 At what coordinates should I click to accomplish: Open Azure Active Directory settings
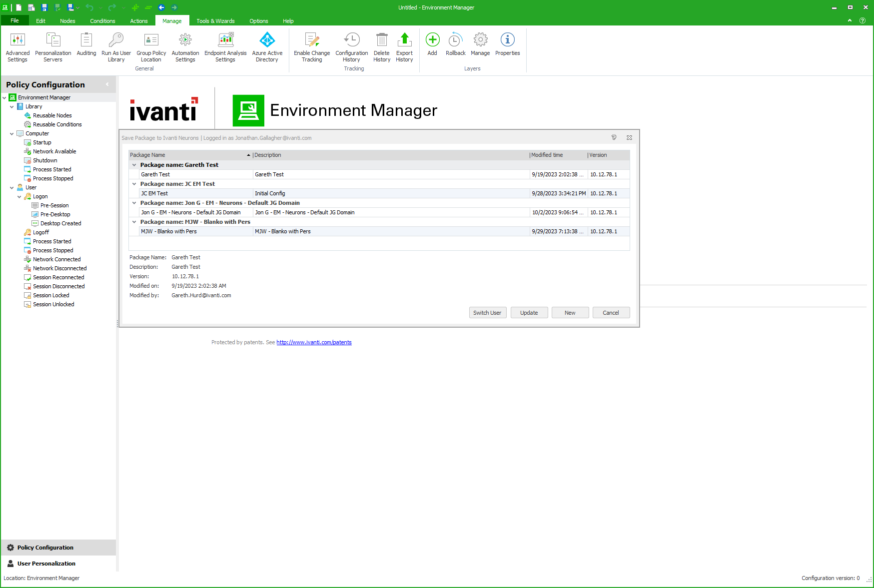pos(267,47)
